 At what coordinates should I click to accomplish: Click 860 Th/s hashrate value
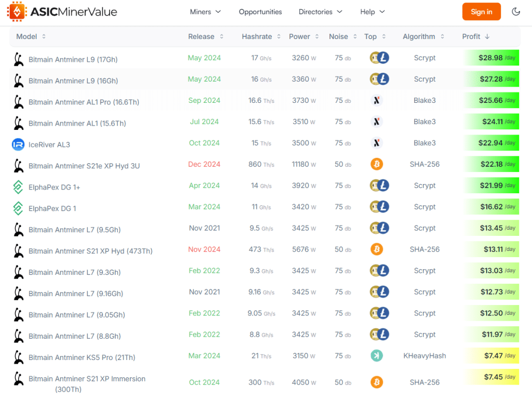(x=261, y=164)
